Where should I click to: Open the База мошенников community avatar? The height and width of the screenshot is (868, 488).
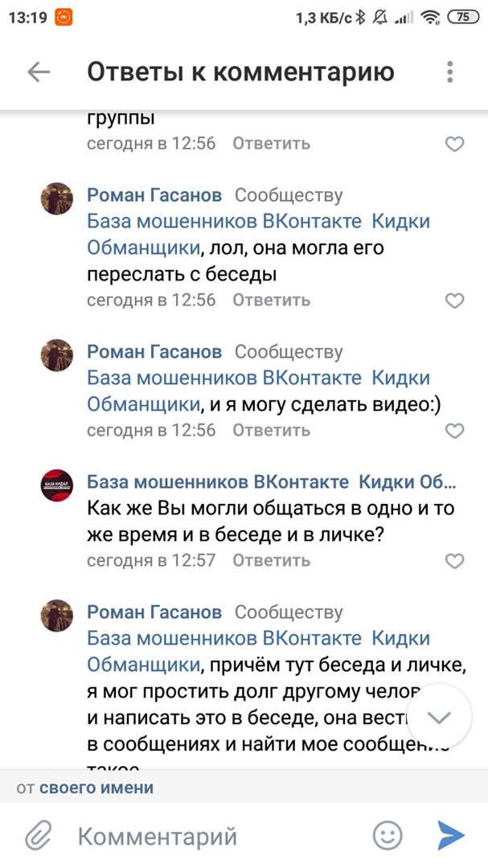(57, 485)
